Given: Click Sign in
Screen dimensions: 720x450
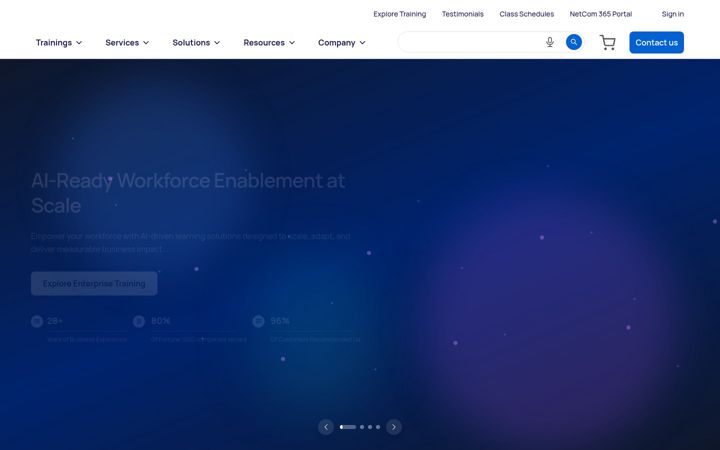Looking at the screenshot, I should point(673,14).
